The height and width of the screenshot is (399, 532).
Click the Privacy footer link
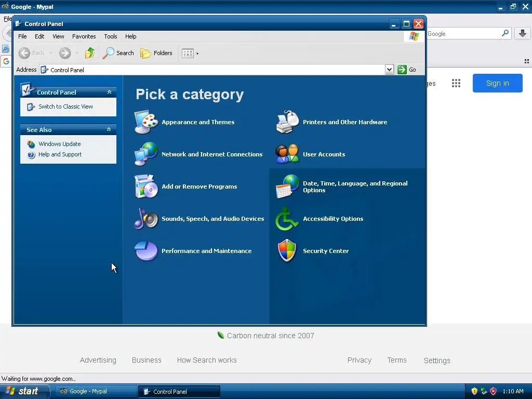pos(360,360)
